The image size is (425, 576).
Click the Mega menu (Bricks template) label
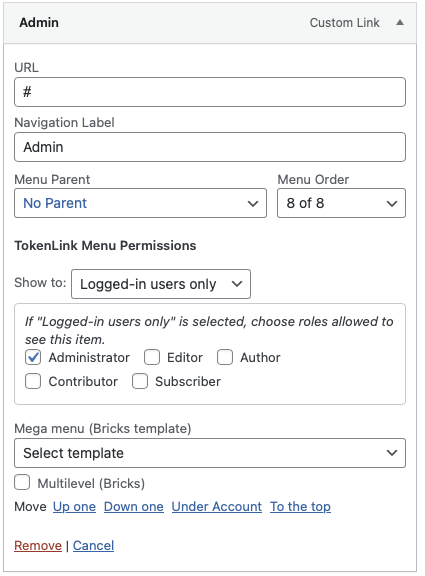pos(102,429)
